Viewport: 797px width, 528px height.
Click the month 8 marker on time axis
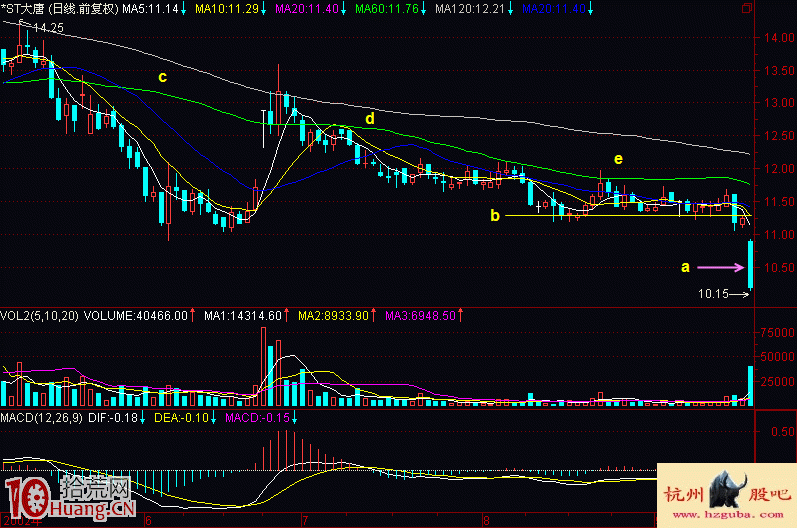pos(486,521)
